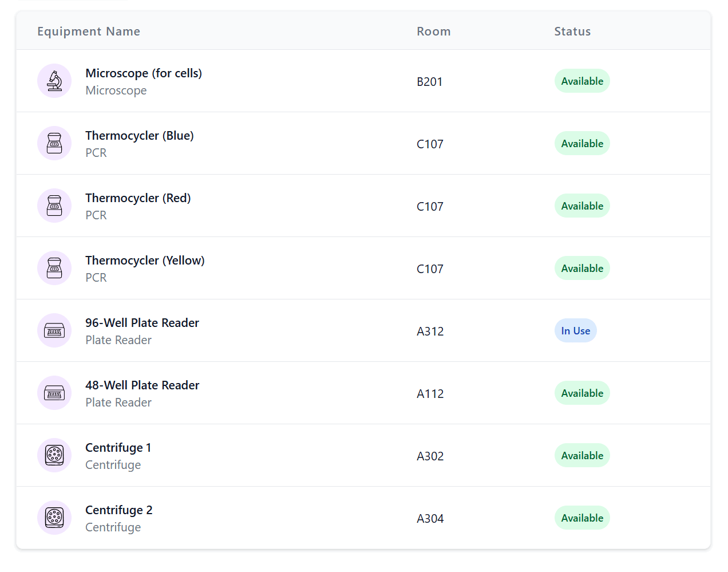The image size is (728, 572).
Task: Click the PCR label under Thermocycler (Red)
Action: click(96, 215)
